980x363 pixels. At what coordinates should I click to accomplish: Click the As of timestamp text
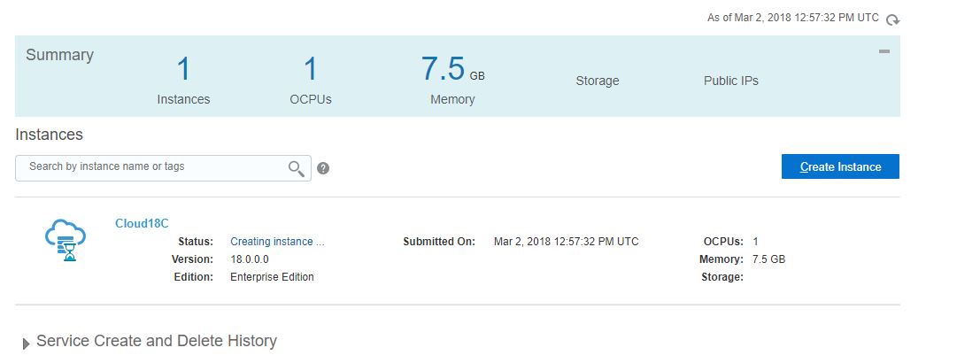click(792, 18)
